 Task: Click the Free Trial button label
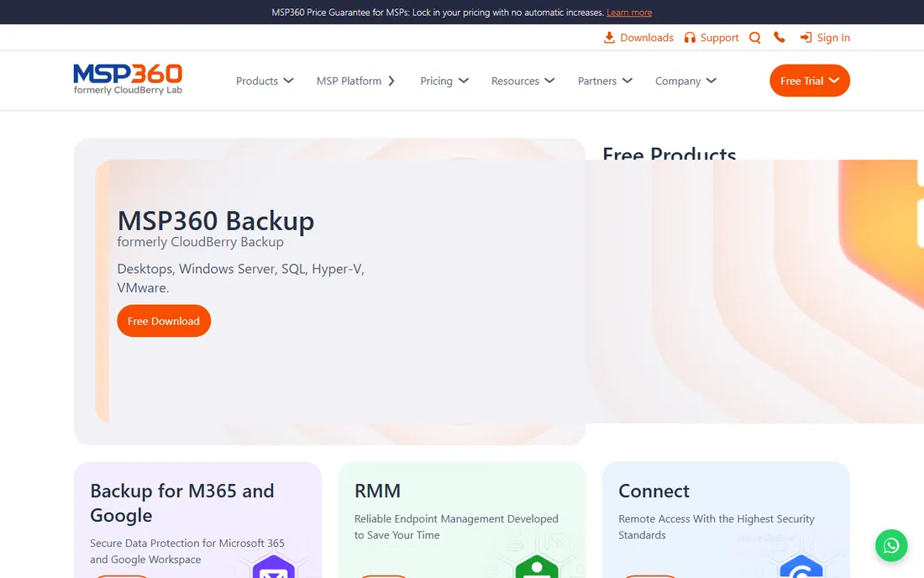point(801,81)
